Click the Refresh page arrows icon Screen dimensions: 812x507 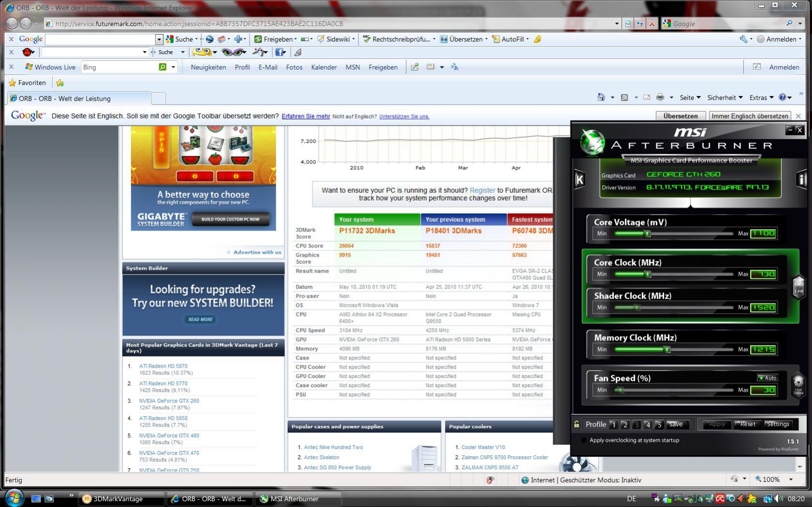coord(640,24)
